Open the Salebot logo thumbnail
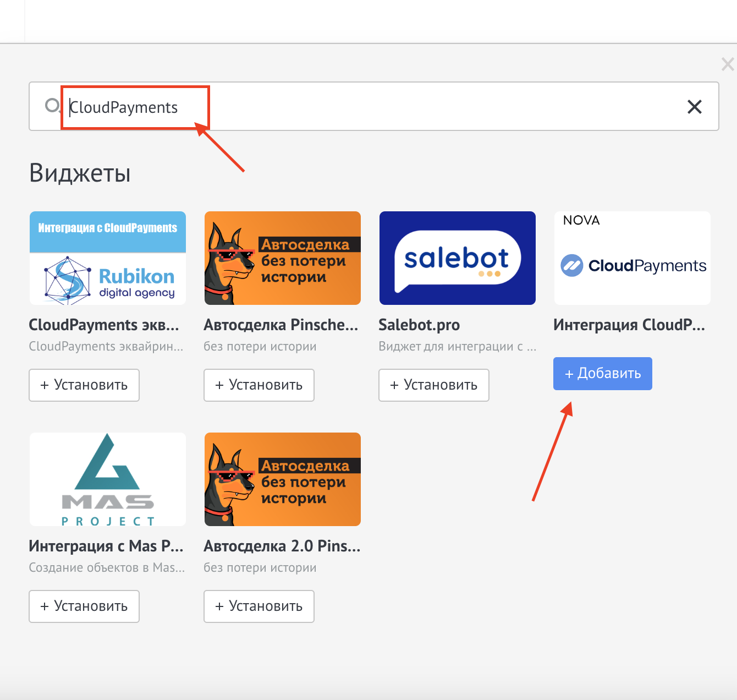Screen dimensions: 737x700 pyautogui.click(x=457, y=258)
